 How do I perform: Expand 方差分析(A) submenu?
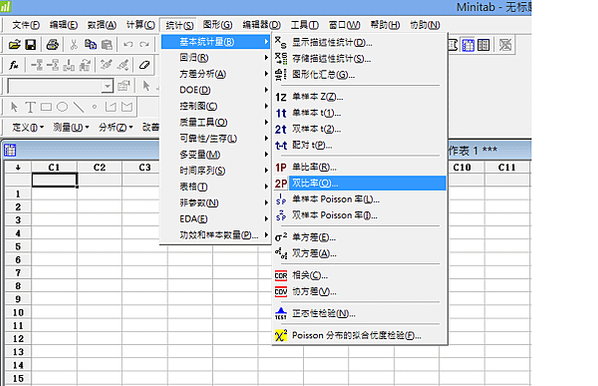[x=215, y=74]
